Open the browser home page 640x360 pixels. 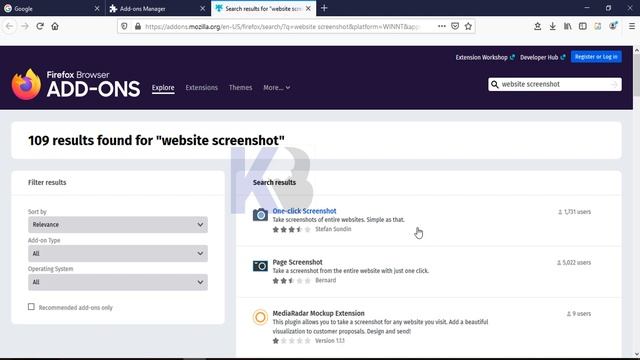tap(55, 26)
